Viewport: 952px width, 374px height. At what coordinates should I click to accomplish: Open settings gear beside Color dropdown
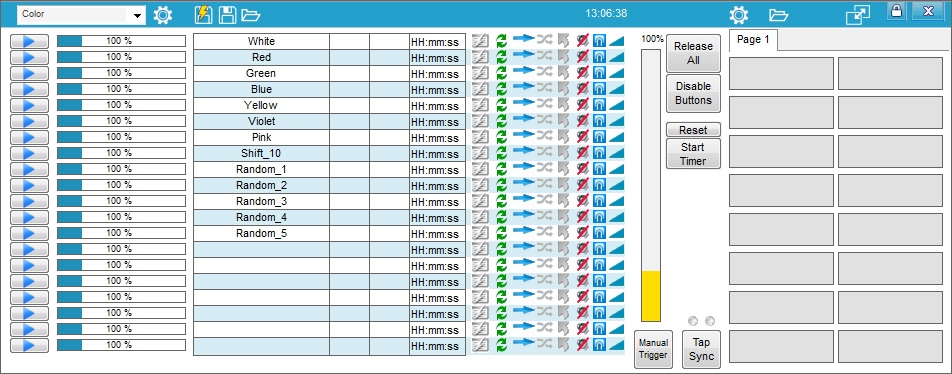coord(163,15)
